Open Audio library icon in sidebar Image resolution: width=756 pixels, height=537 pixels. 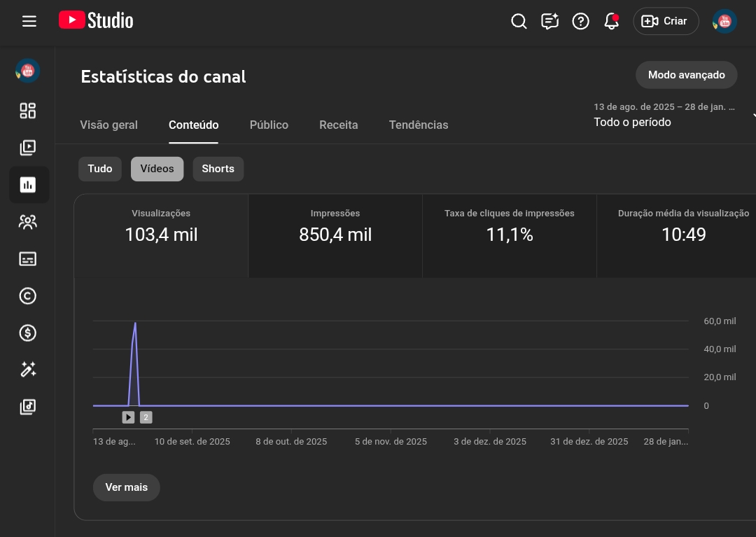coord(28,407)
